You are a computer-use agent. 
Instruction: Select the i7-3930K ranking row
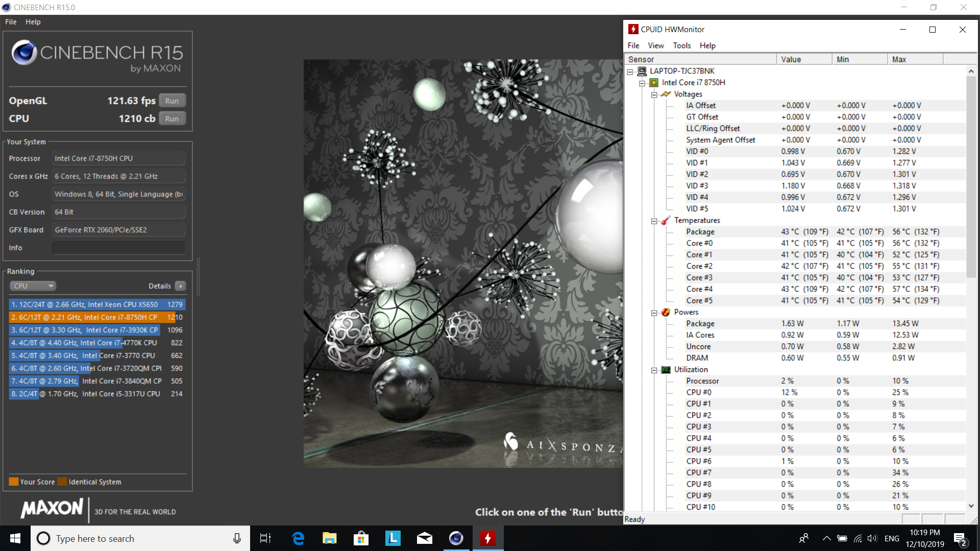pyautogui.click(x=97, y=330)
